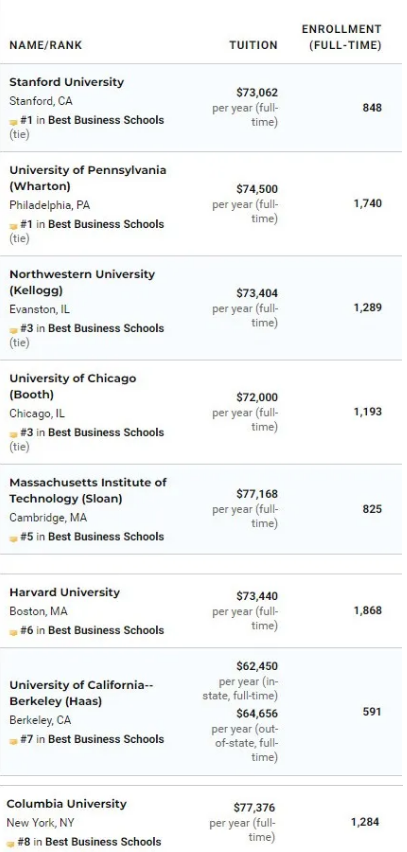Click the badge icon beside Columbia's #8 ranking

[11, 843]
